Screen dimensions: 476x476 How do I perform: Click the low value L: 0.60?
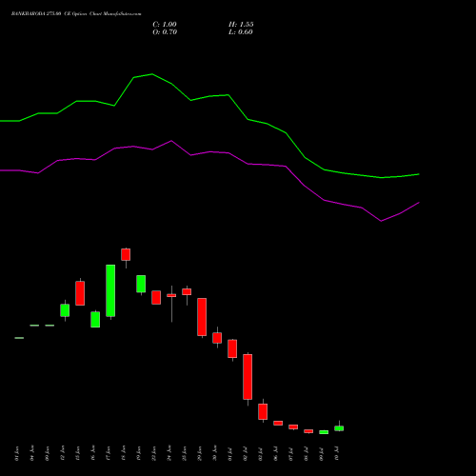point(241,32)
